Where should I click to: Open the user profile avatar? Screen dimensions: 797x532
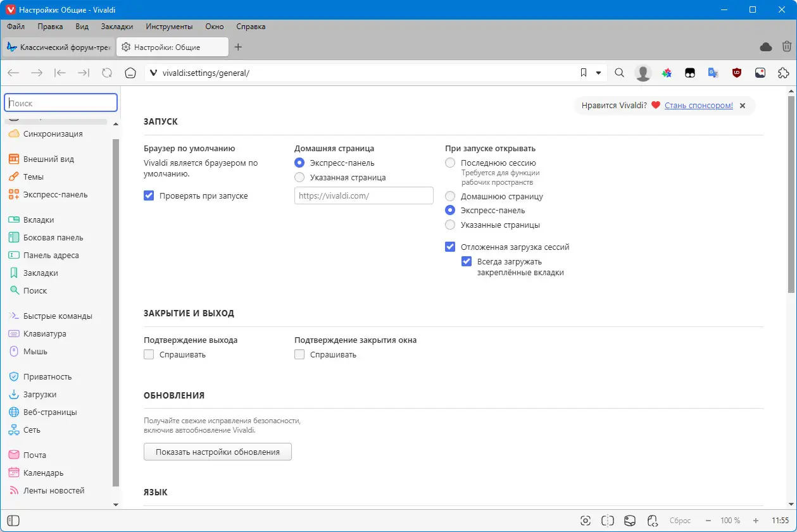coord(643,73)
